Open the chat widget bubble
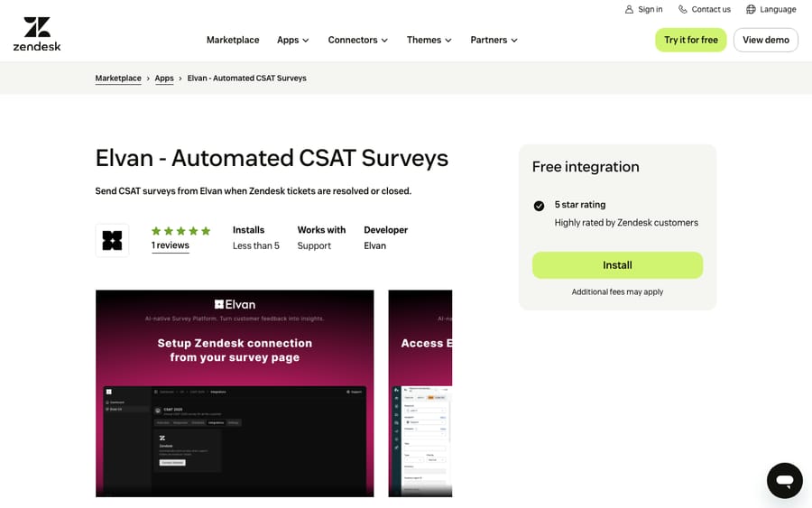This screenshot has width=812, height=508. coord(785,481)
